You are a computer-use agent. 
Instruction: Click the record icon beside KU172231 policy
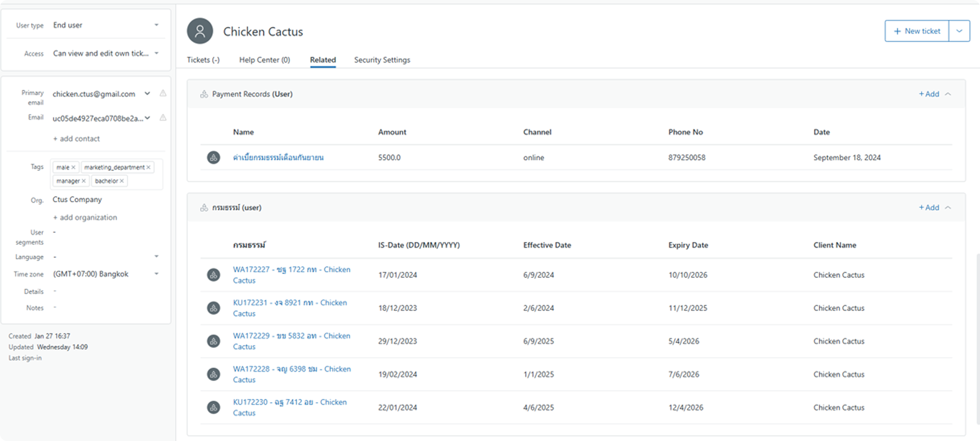pyautogui.click(x=214, y=308)
